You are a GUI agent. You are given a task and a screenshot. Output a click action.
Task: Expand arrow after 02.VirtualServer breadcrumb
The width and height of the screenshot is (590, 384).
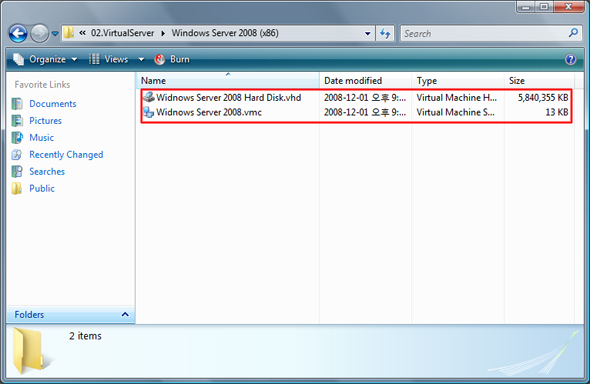click(163, 33)
